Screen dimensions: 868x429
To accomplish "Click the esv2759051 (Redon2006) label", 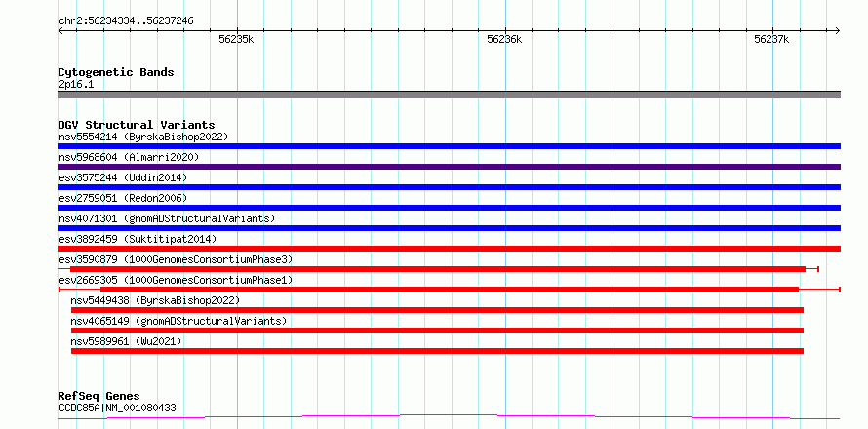I will (x=123, y=198).
